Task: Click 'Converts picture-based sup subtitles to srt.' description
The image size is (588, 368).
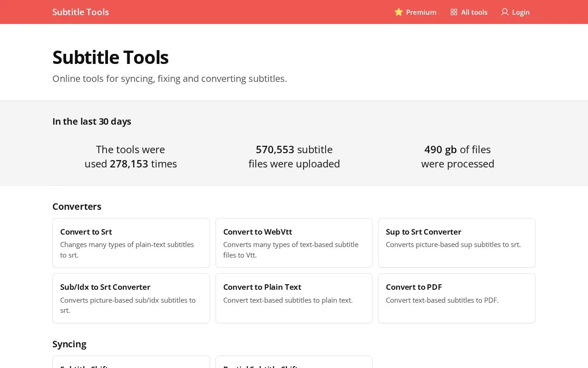Action: point(453,245)
